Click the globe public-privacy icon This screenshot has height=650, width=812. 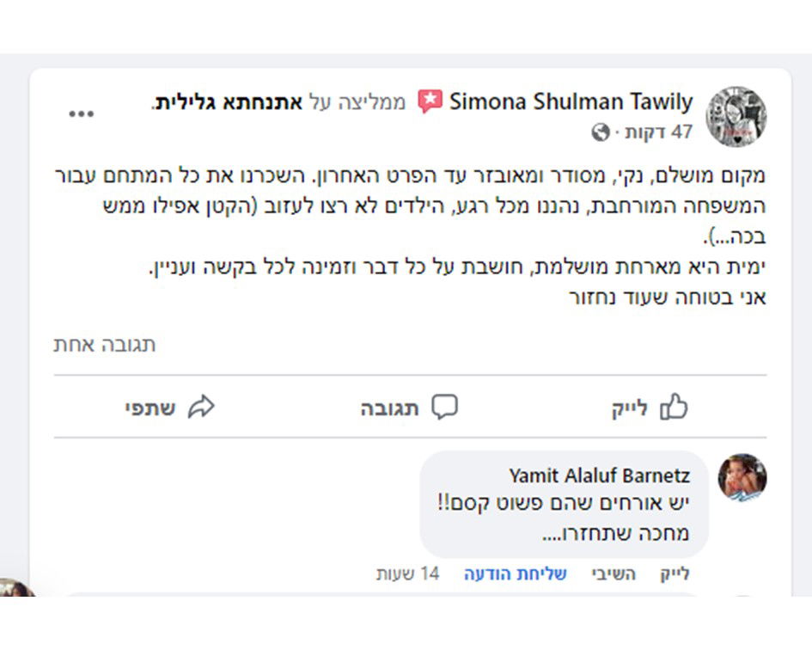pyautogui.click(x=601, y=132)
